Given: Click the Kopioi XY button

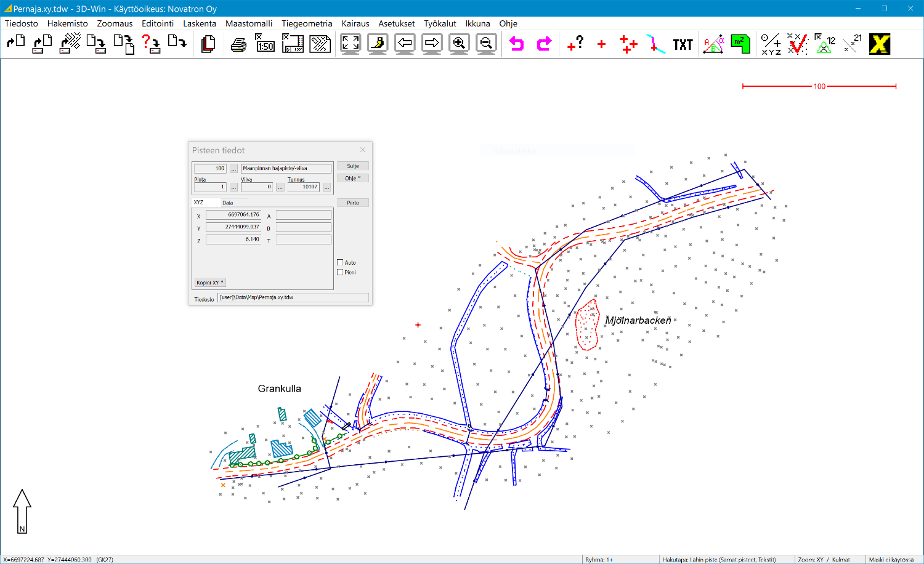Looking at the screenshot, I should pos(210,283).
